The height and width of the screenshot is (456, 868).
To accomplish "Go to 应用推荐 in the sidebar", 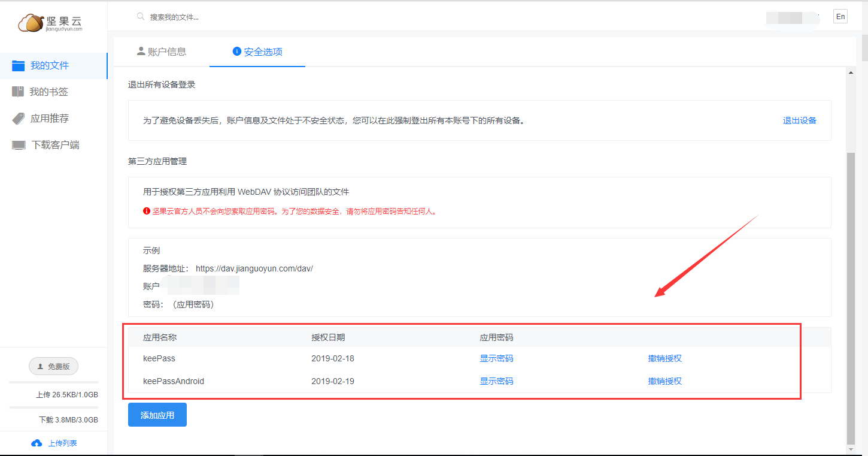I will [53, 119].
